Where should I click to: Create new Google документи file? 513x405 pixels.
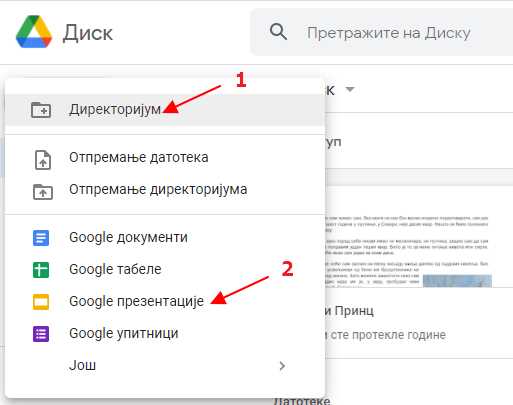[165, 237]
